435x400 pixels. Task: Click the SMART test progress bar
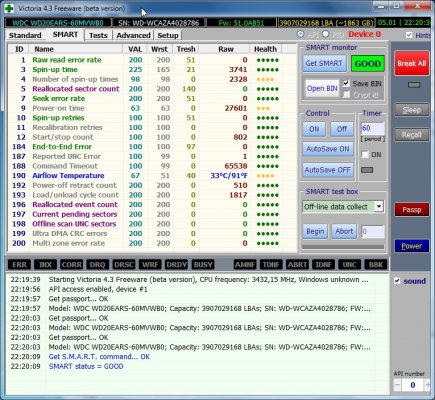[343, 247]
